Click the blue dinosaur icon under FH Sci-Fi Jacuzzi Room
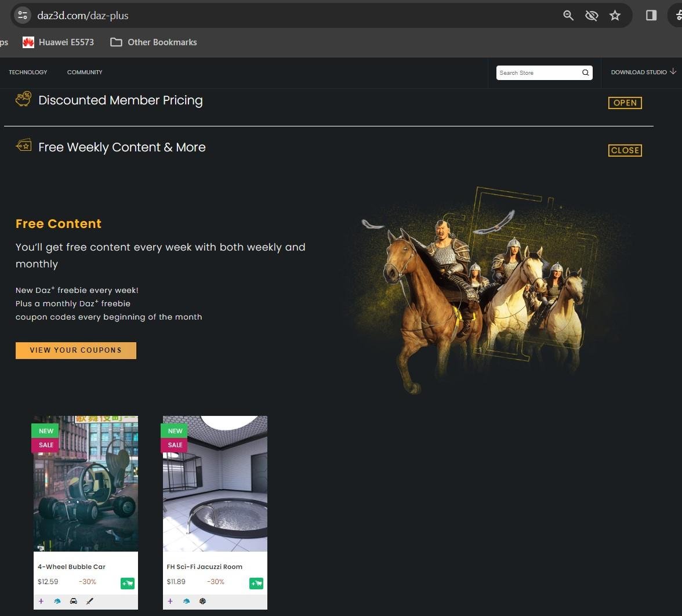This screenshot has width=682, height=616. pos(187,601)
